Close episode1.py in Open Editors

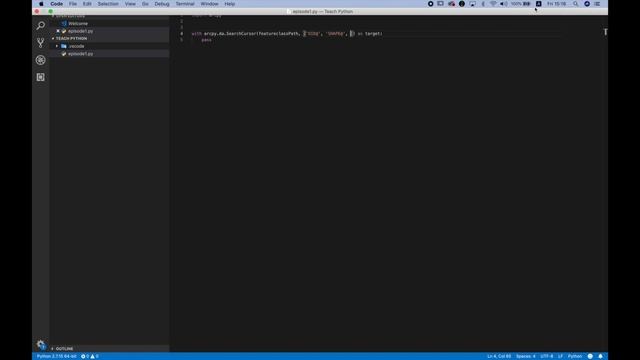(58, 31)
